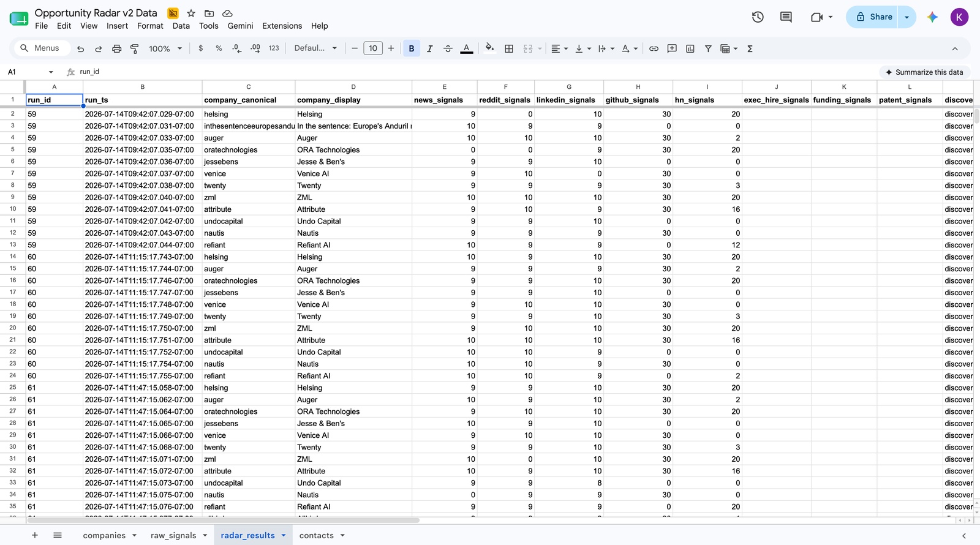Open the all sheets list icon
Viewport: 980px width, 545px height.
click(x=58, y=535)
